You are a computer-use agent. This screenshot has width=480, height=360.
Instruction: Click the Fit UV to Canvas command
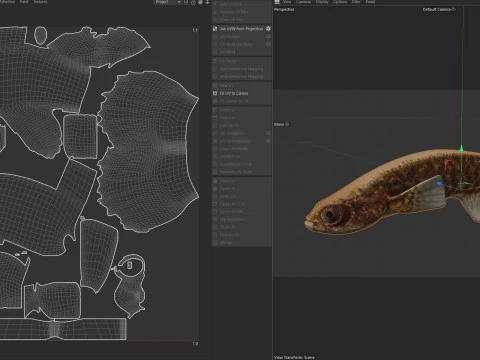tap(234, 93)
